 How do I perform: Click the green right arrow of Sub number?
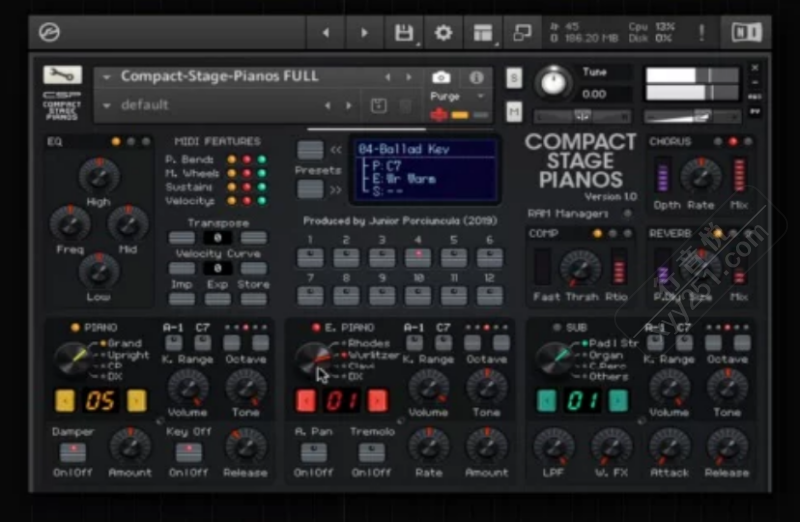tap(618, 401)
